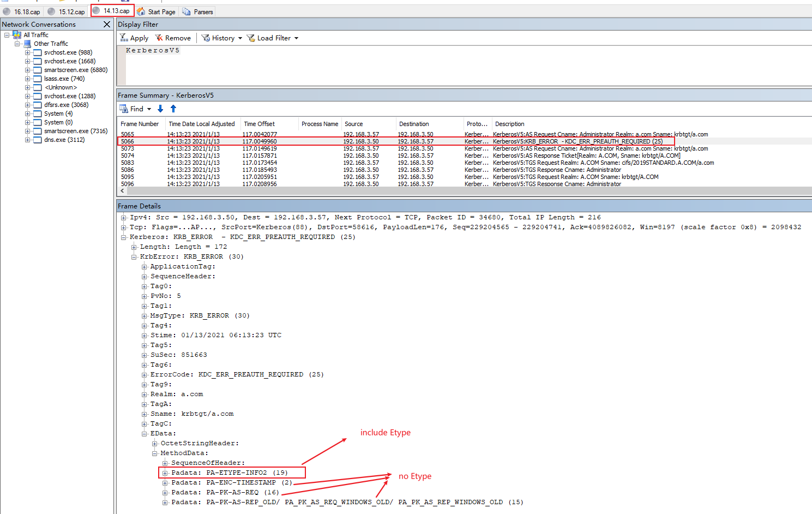Jump to previous frame with up arrow

173,109
